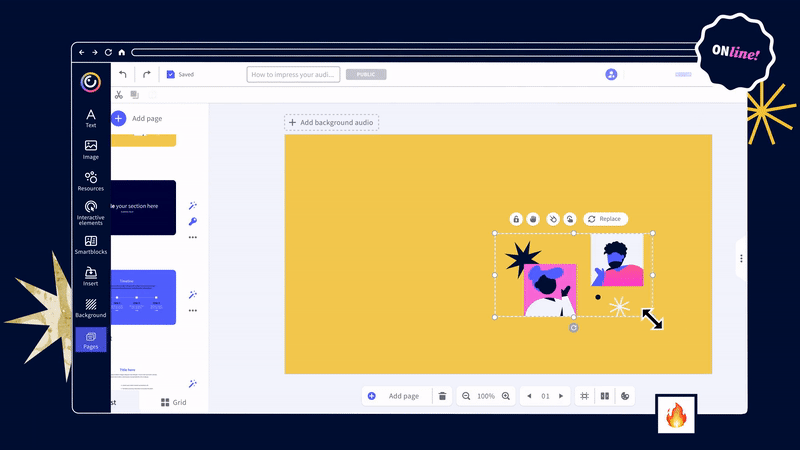Click magic wand next to section page
Screen dimensions: 800x450
[192, 206]
